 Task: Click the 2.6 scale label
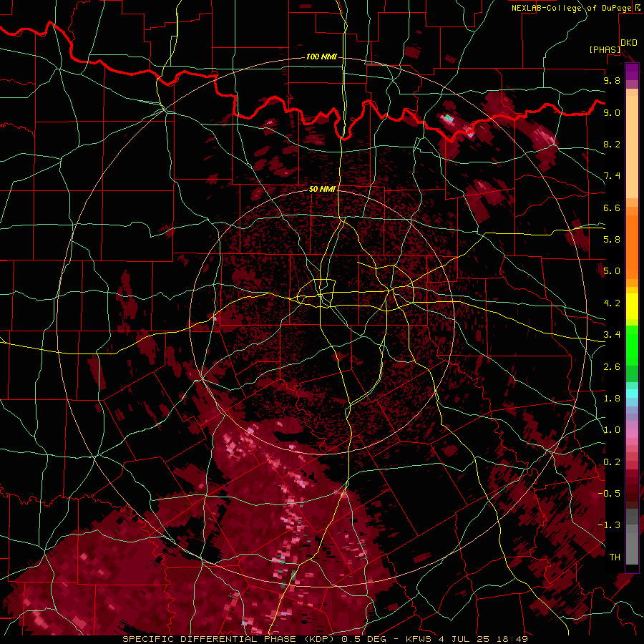(612, 367)
